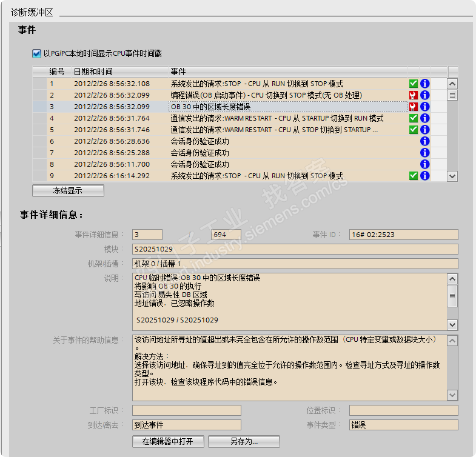Click blue info icon in event row 4

click(424, 118)
